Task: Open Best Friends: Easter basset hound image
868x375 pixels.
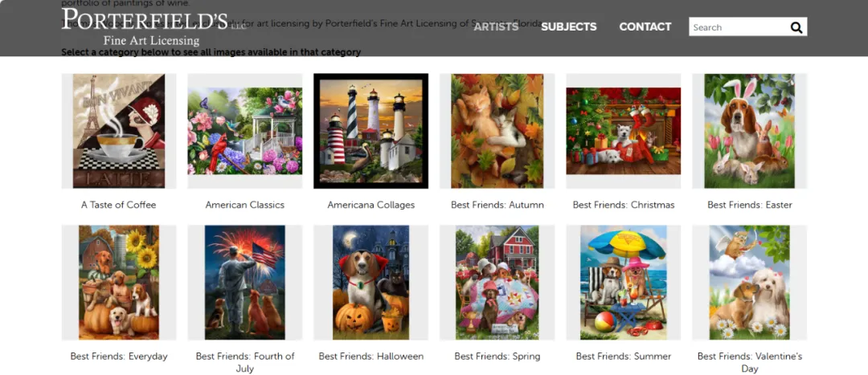Action: [x=750, y=131]
